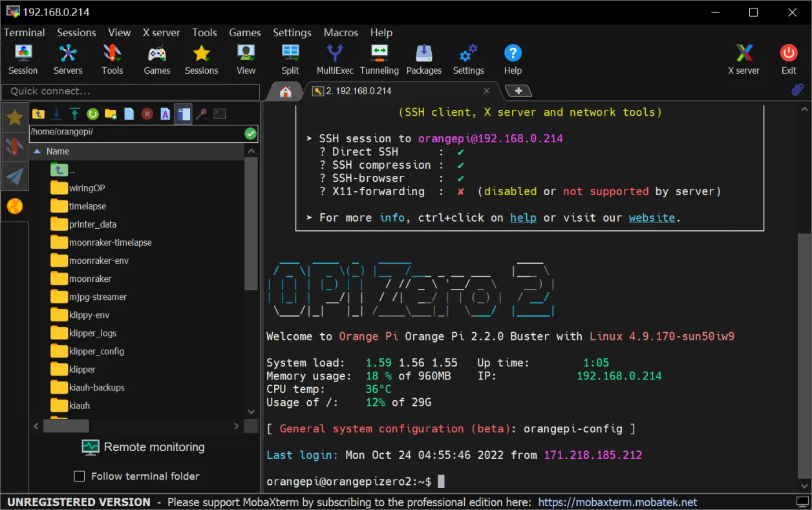Viewport: 812px width, 510px height.
Task: Click the terminal vertical scrollbar
Action: click(x=804, y=356)
